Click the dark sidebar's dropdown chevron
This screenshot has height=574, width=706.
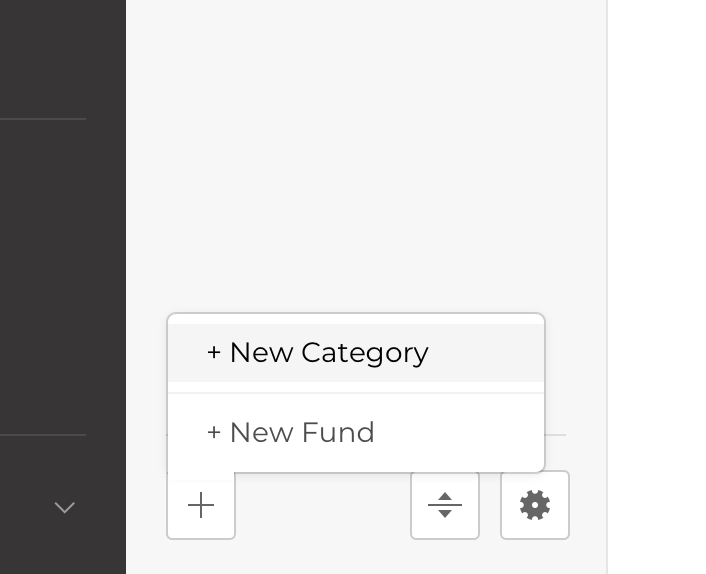[65, 508]
